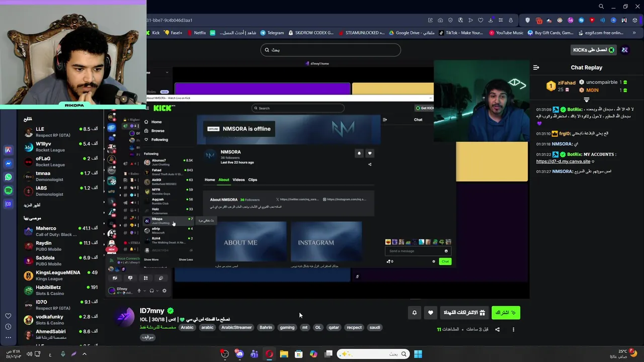Viewport: 644px width, 362px height.
Task: Open Discord from taskbar
Action: pyautogui.click(x=239, y=354)
